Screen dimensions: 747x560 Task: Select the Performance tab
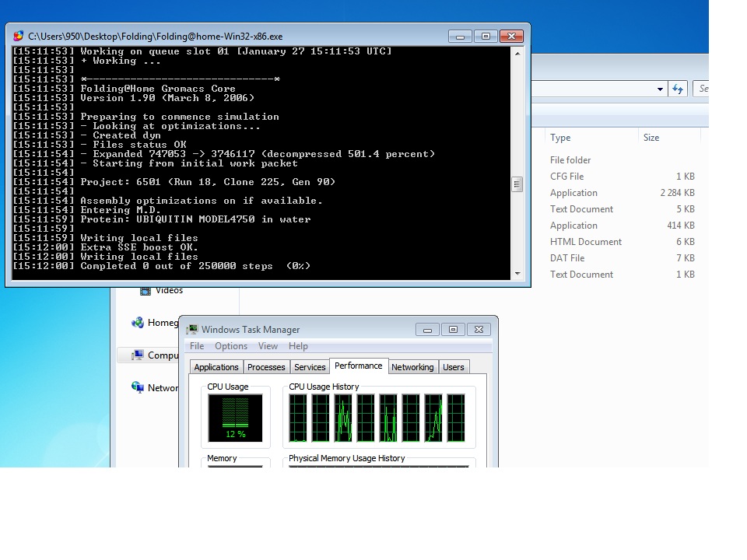pyautogui.click(x=358, y=366)
